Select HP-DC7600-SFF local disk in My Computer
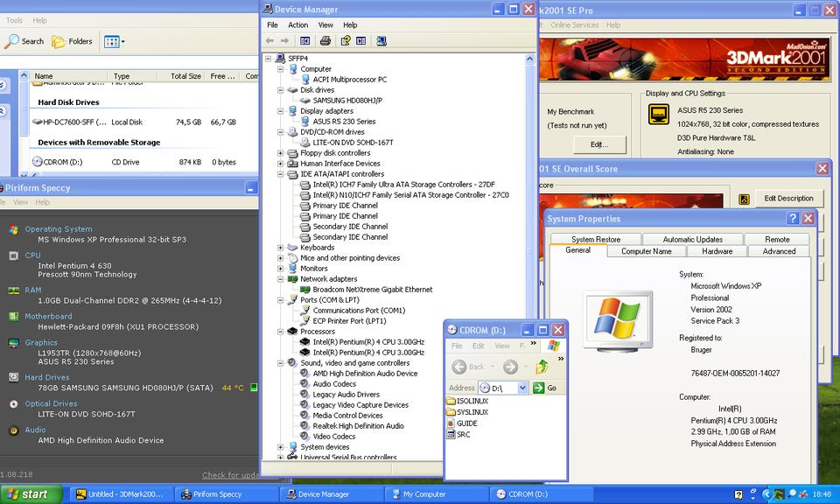Image resolution: width=840 pixels, height=504 pixels. tap(69, 122)
